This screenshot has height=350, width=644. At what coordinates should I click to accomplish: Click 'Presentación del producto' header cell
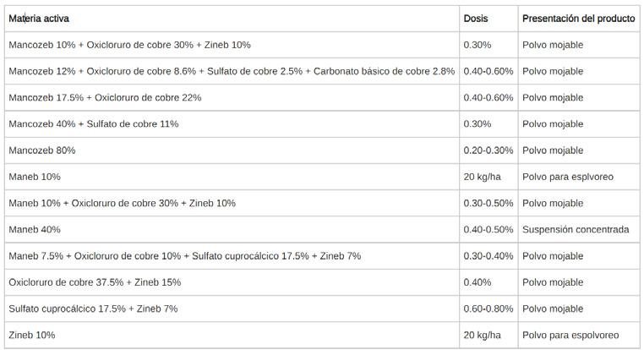578,18
